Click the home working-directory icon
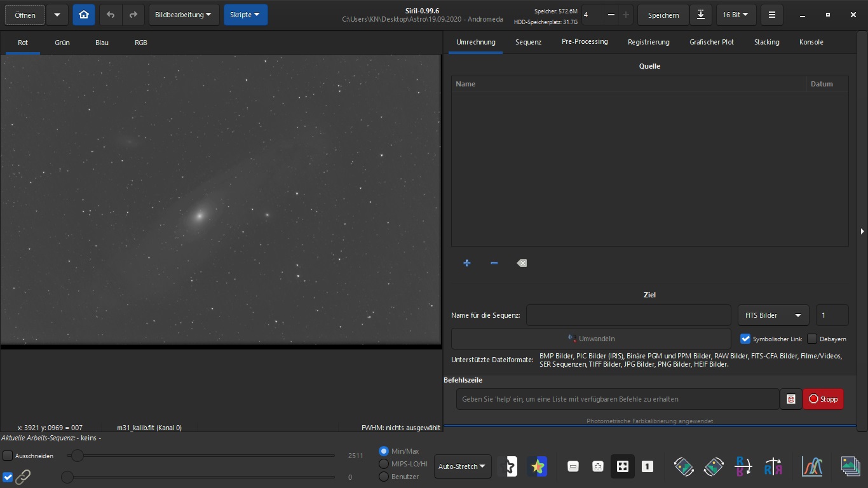The height and width of the screenshot is (488, 868). click(84, 15)
